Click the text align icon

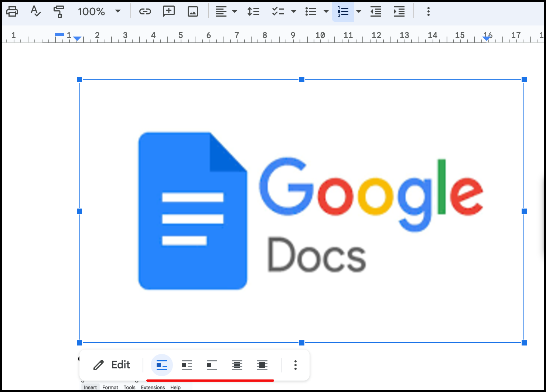coord(221,11)
